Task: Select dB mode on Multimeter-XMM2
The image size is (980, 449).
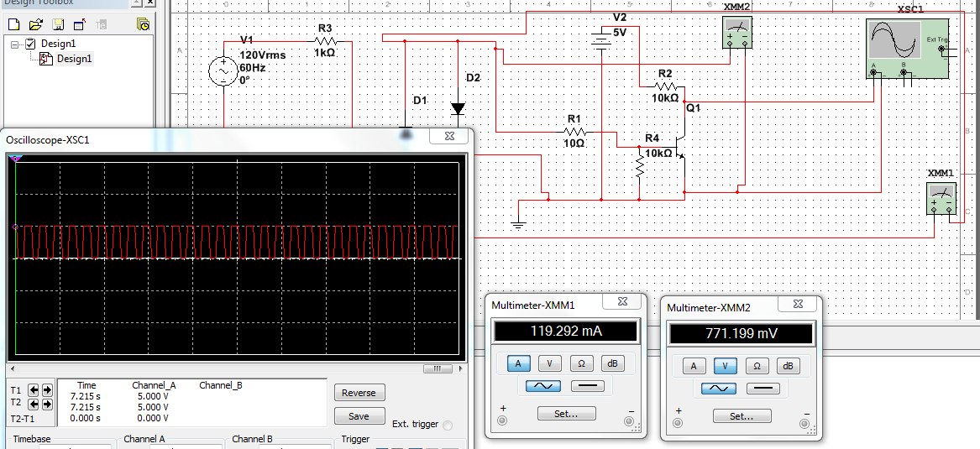Action: (789, 366)
